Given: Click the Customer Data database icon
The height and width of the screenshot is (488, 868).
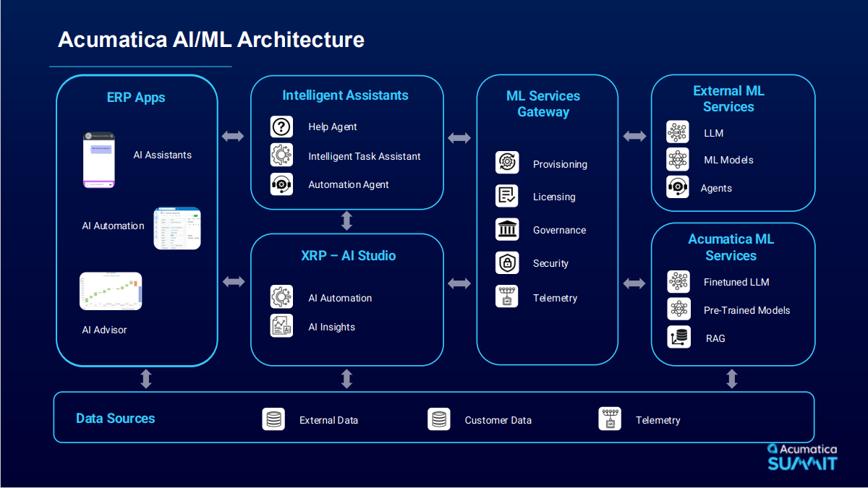Looking at the screenshot, I should [x=438, y=419].
